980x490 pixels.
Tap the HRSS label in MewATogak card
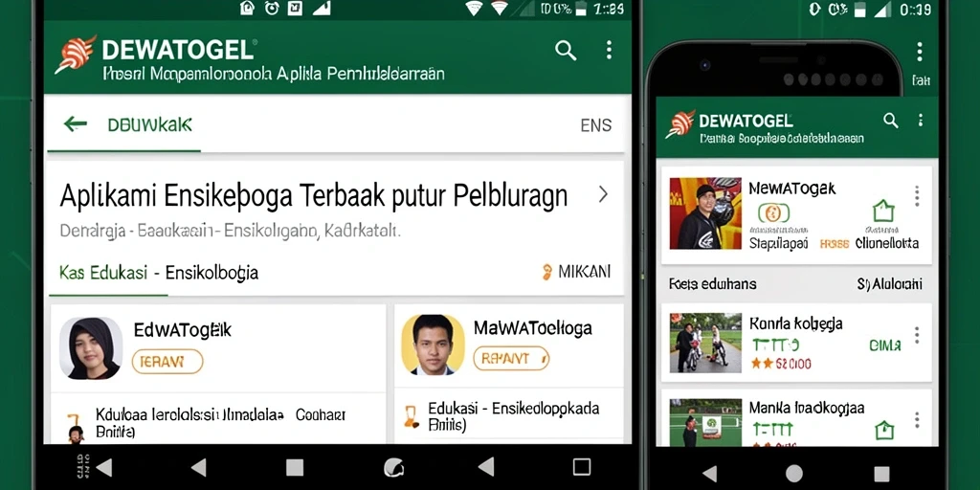(x=835, y=244)
